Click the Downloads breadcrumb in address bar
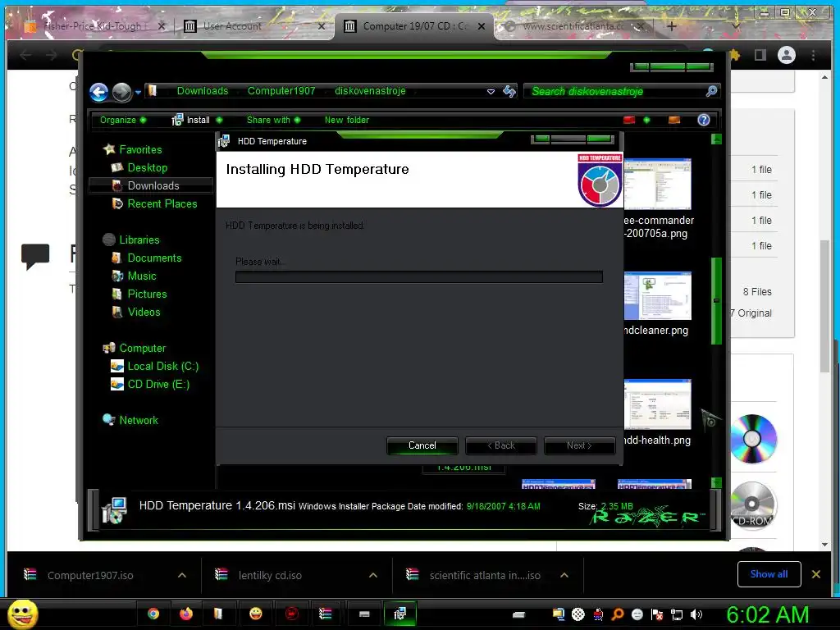Viewport: 840px width, 630px height. 203,91
